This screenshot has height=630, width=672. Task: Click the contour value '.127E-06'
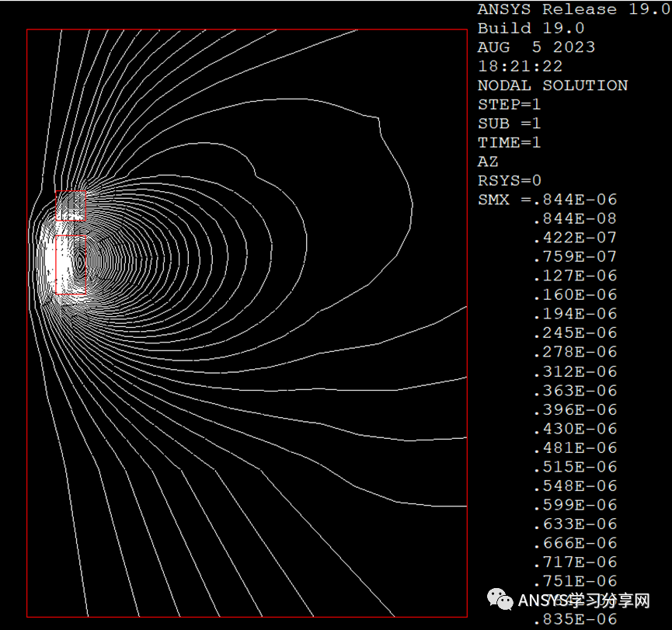[x=575, y=276]
